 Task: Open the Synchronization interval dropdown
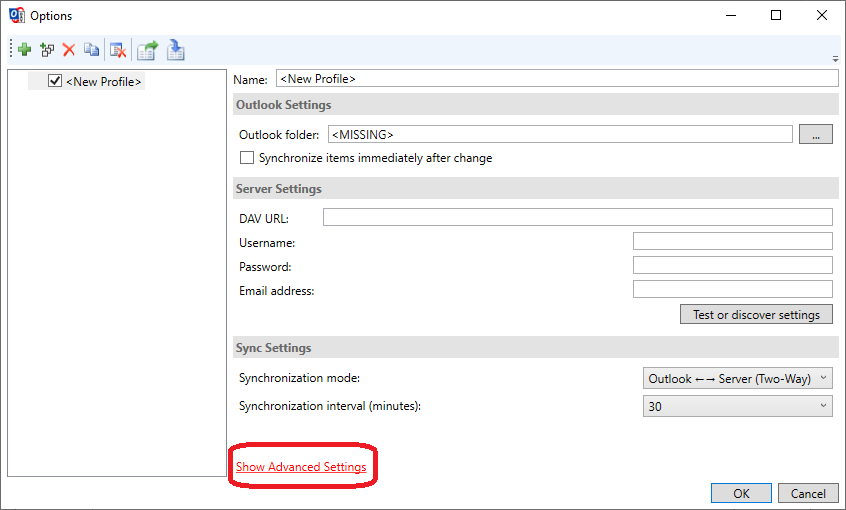(x=737, y=406)
